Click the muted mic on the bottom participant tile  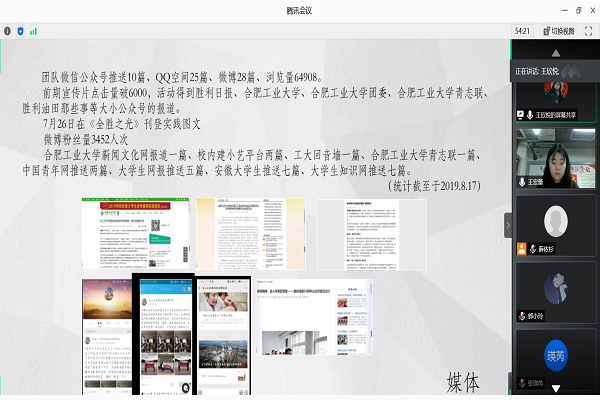click(x=520, y=383)
